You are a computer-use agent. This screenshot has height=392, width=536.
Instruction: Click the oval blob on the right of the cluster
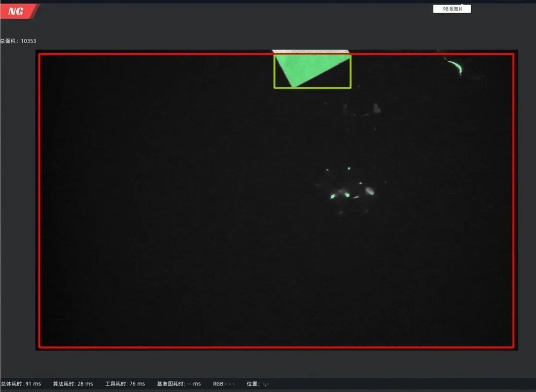[370, 191]
